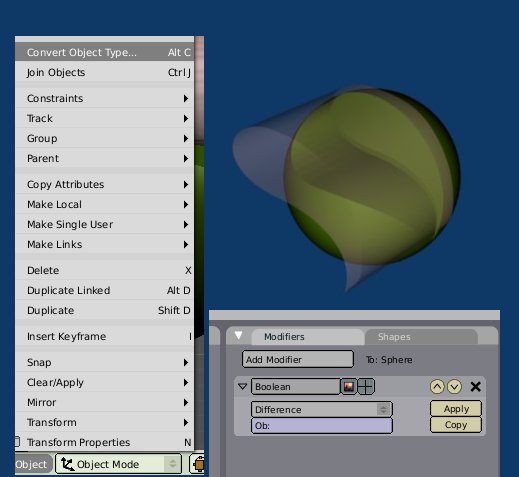
Task: Open the Make Single User submenu
Action: (105, 224)
